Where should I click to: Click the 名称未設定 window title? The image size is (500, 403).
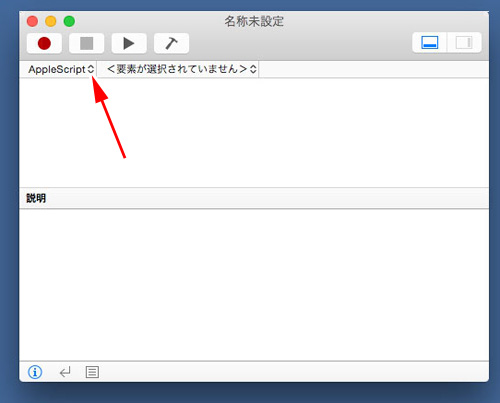[254, 21]
